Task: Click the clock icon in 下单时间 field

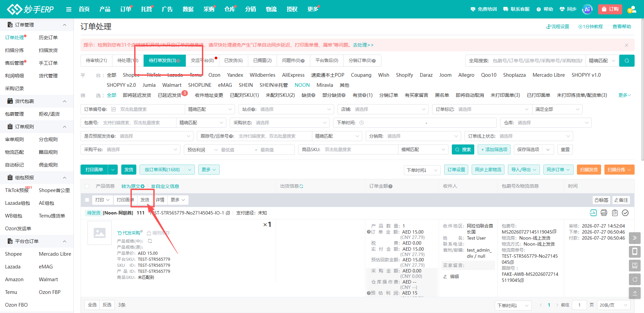Action: click(x=362, y=123)
